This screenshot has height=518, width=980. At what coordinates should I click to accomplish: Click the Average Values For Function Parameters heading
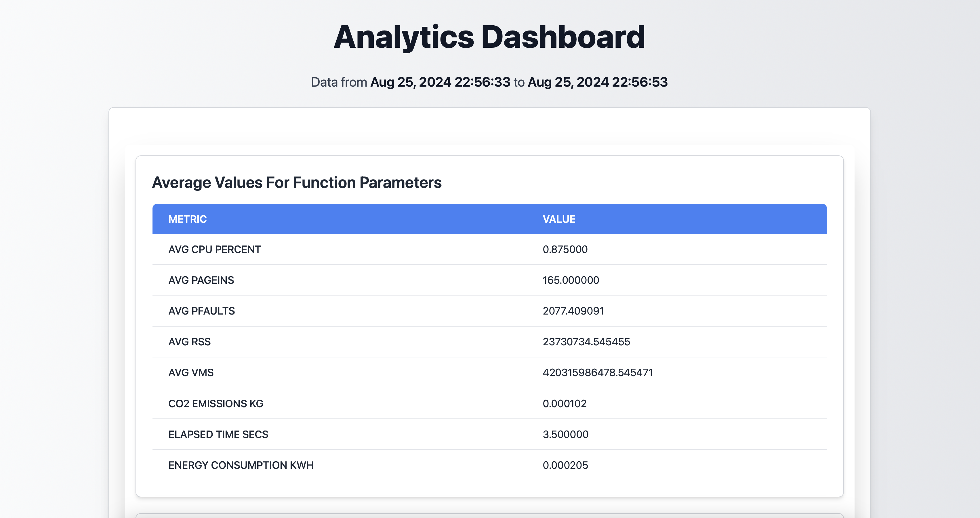click(297, 183)
